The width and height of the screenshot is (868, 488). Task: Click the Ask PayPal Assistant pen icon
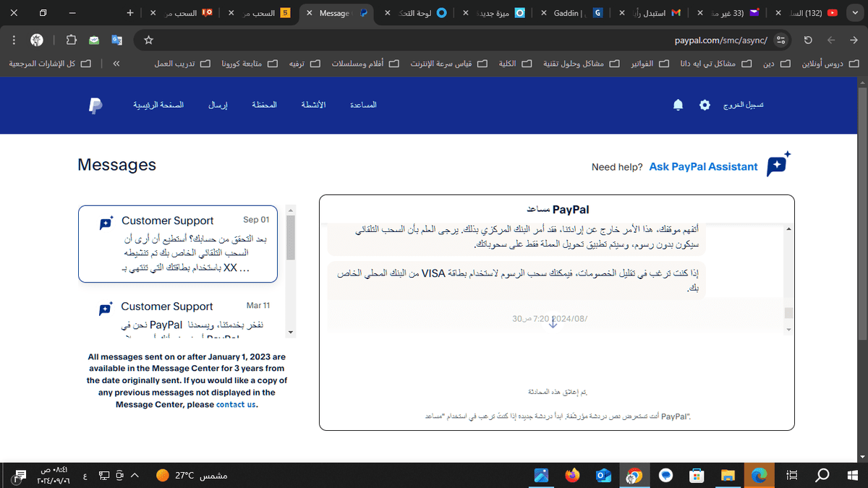(778, 166)
